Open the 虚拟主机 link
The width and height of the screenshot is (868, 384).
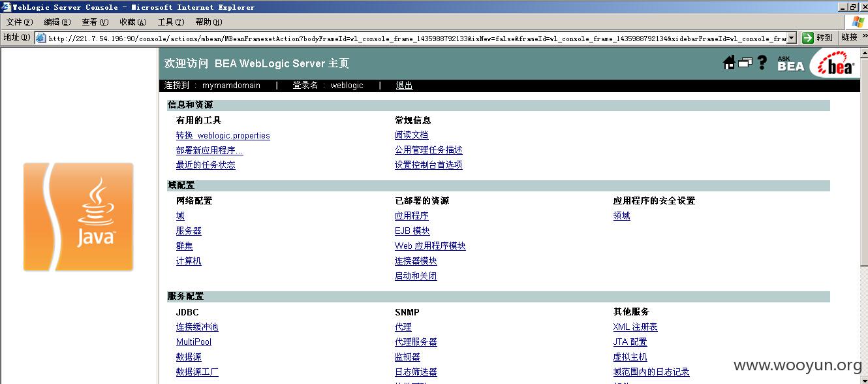click(630, 357)
